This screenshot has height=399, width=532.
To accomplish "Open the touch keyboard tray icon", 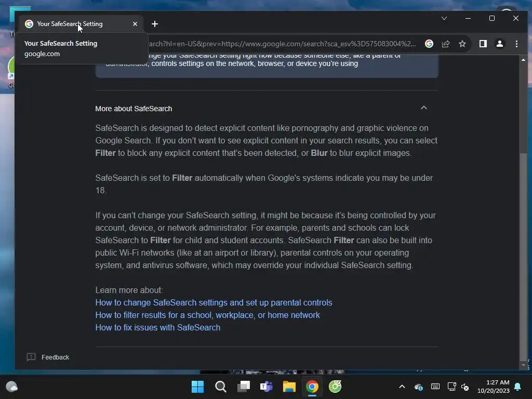I will [x=435, y=387].
